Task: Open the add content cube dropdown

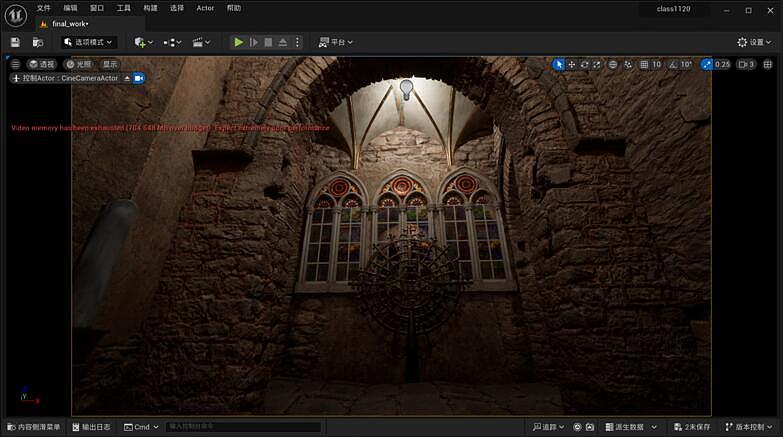Action: [143, 42]
